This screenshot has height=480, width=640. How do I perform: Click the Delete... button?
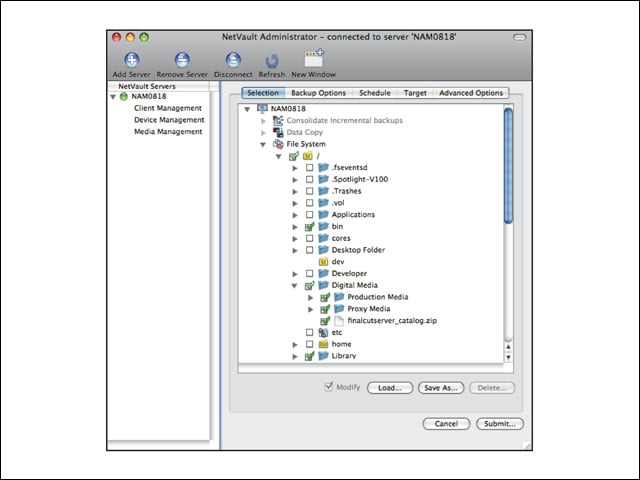pyautogui.click(x=492, y=388)
